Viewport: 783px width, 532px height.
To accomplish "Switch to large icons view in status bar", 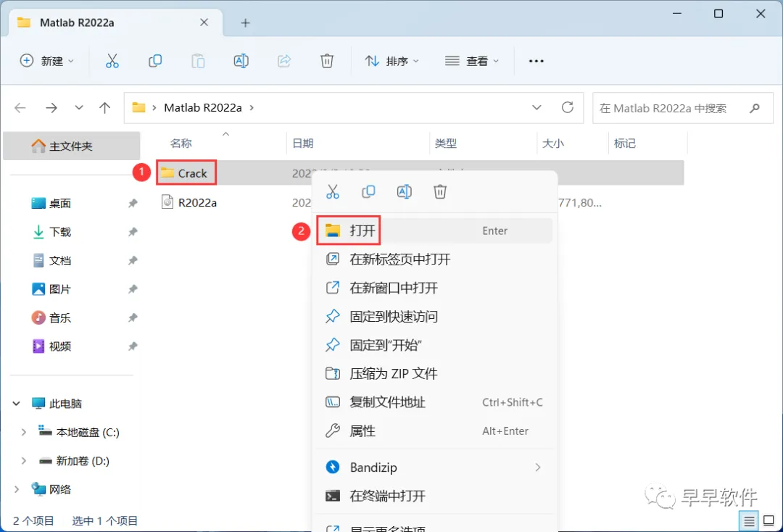I will click(769, 522).
